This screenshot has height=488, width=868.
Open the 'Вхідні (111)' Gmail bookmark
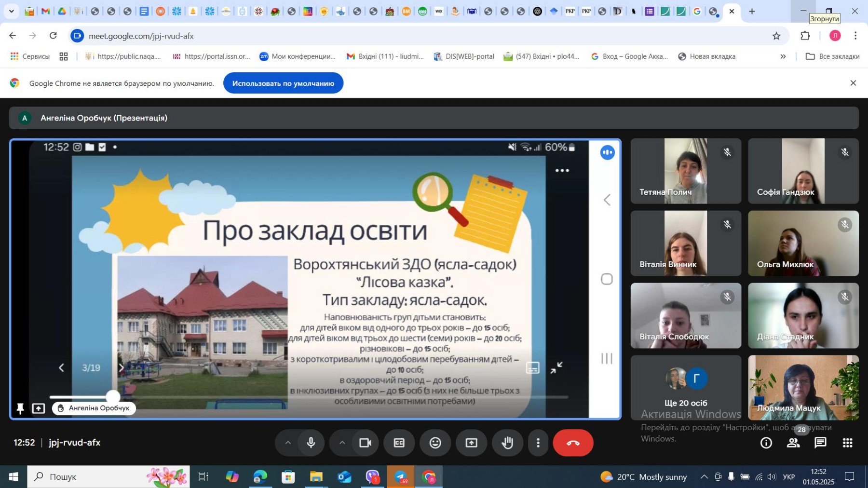385,56
